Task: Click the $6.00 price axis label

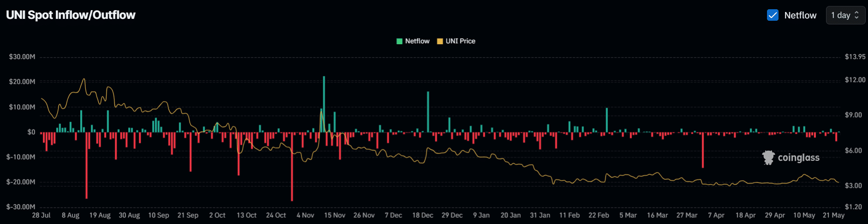Action: pyautogui.click(x=853, y=150)
